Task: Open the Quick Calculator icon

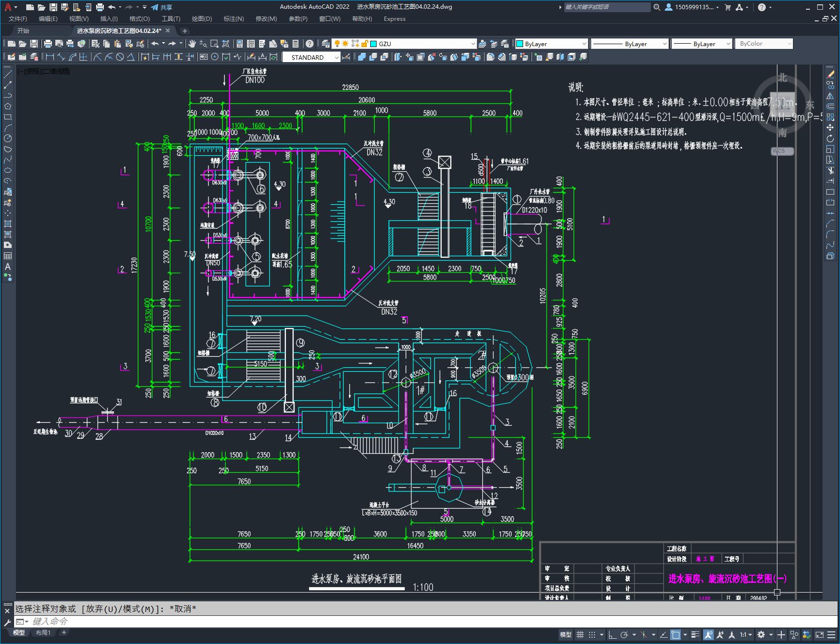Action: tap(296, 44)
